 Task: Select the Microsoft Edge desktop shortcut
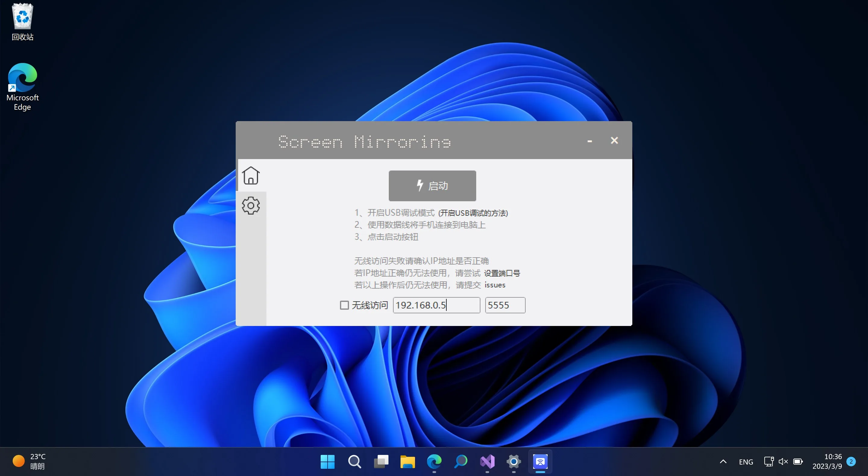(23, 87)
